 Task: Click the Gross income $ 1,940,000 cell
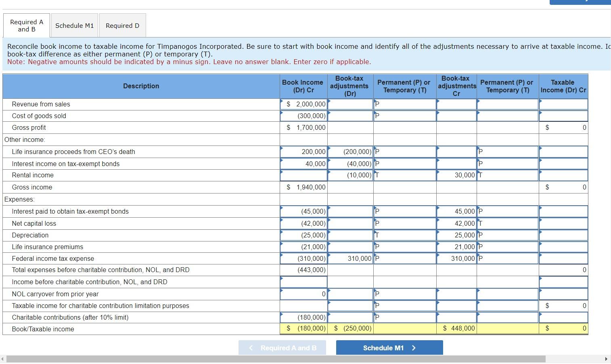point(303,187)
